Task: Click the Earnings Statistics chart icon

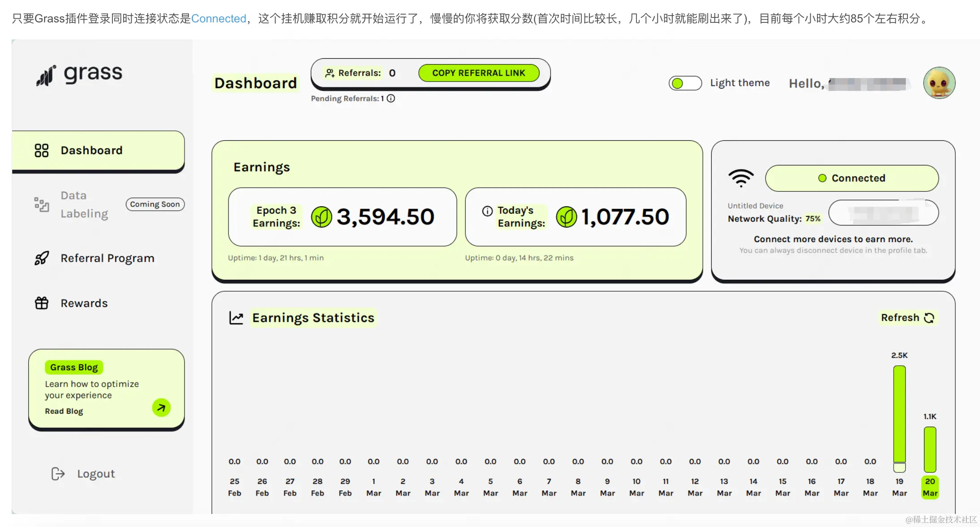Action: [236, 318]
